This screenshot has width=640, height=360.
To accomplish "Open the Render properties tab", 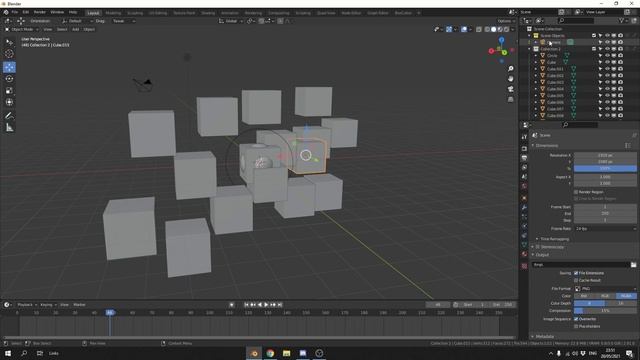I will pos(524,148).
